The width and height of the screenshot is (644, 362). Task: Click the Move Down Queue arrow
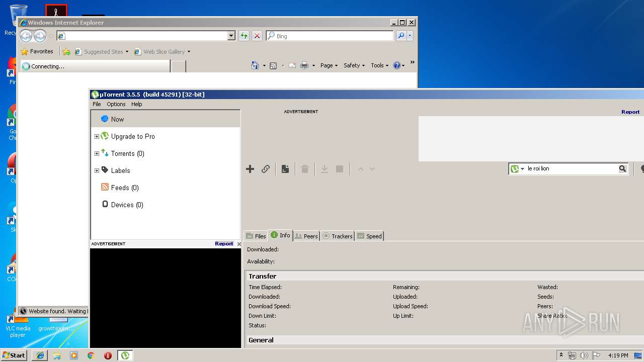pos(372,169)
